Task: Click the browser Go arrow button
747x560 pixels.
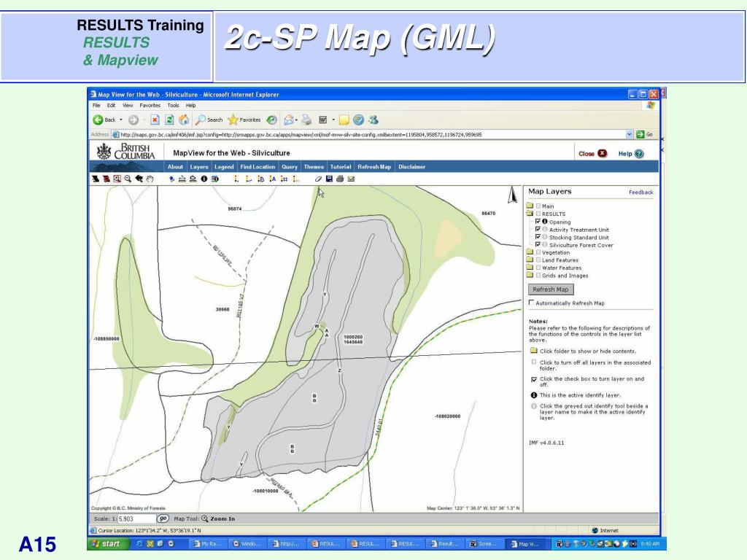Action: click(640, 135)
